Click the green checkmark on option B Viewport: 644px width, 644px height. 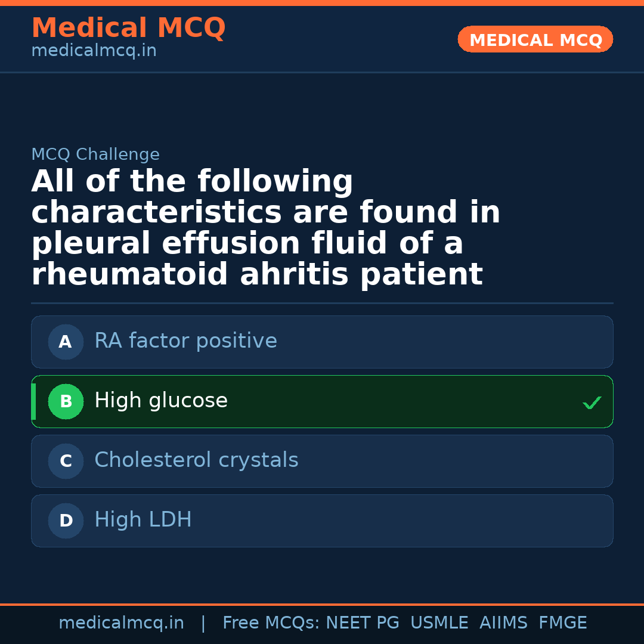coord(592,403)
